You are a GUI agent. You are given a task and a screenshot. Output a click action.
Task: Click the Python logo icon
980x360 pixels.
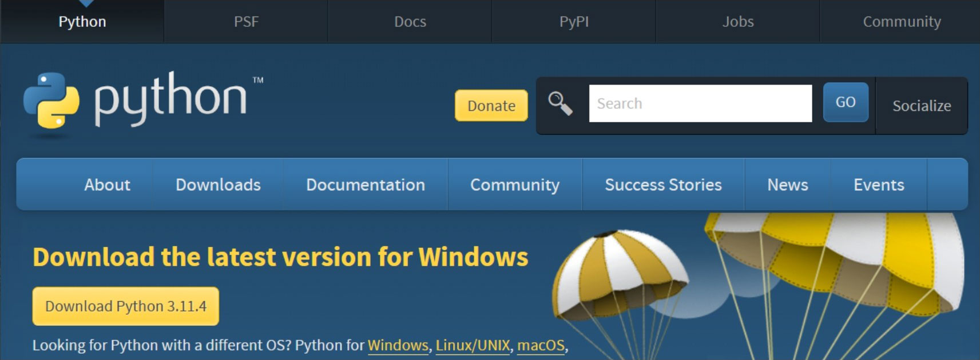(51, 101)
